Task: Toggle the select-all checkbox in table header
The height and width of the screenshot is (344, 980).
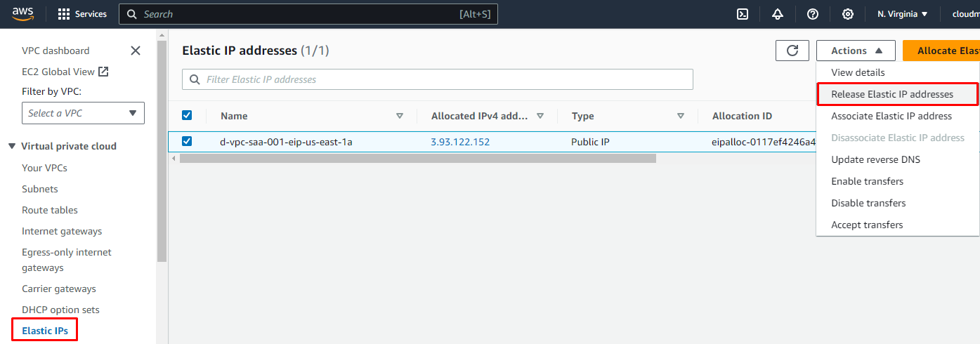Action: [x=187, y=115]
